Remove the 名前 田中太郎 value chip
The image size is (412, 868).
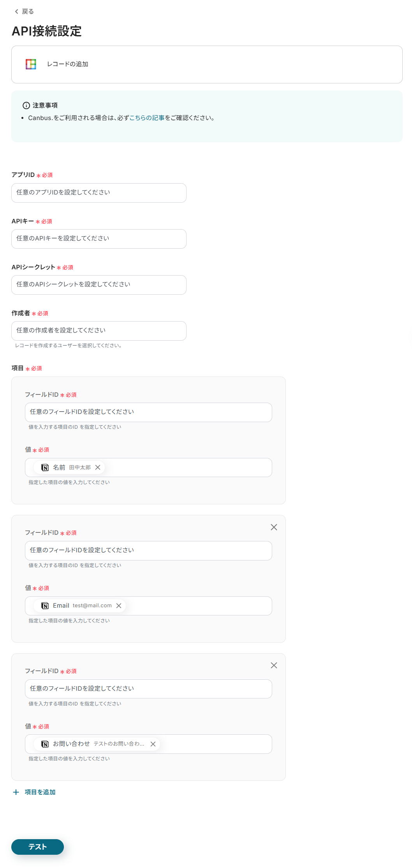[x=98, y=467]
